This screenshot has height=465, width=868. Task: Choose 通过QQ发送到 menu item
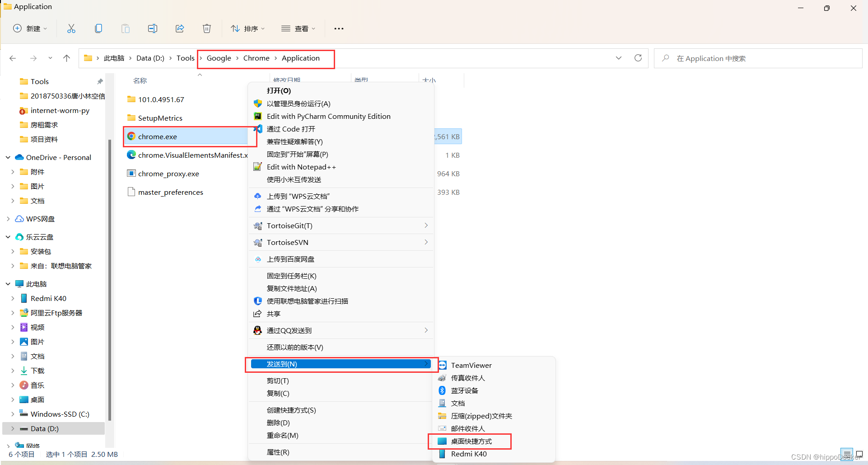pos(341,330)
